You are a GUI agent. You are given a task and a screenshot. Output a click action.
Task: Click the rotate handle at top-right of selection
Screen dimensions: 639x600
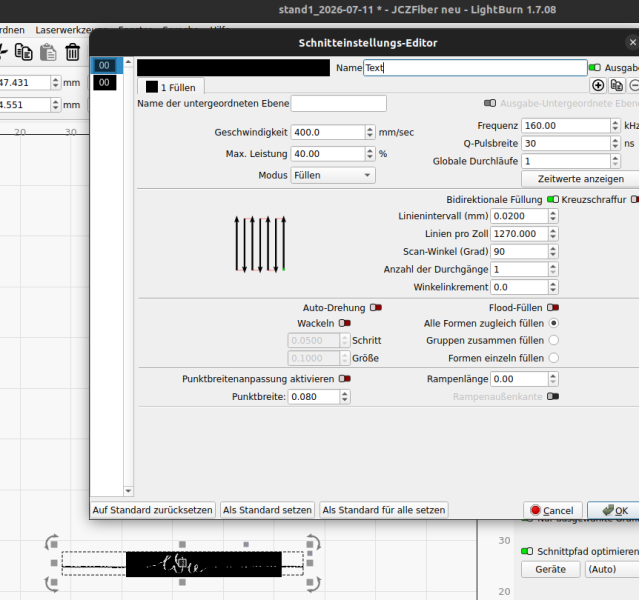click(313, 543)
